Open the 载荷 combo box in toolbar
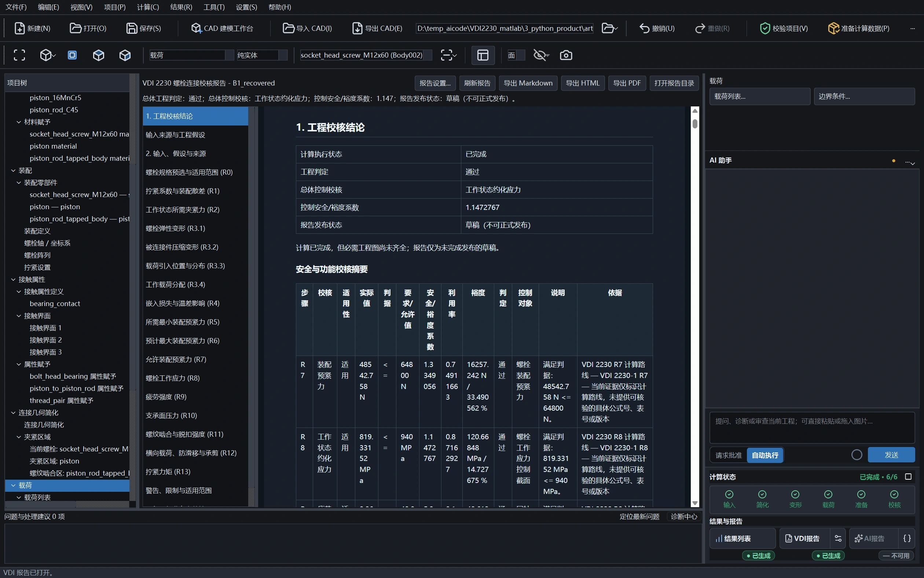 point(192,55)
